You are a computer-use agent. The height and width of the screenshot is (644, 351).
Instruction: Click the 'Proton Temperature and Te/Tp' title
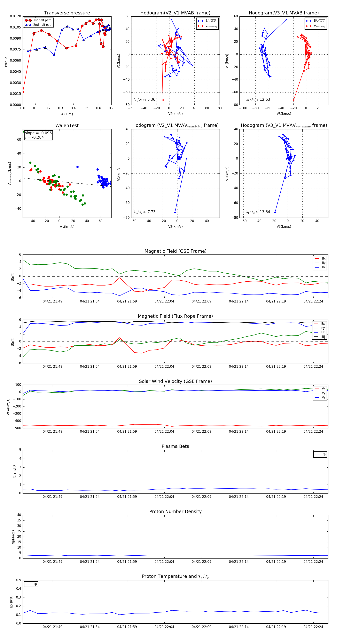(175, 576)
